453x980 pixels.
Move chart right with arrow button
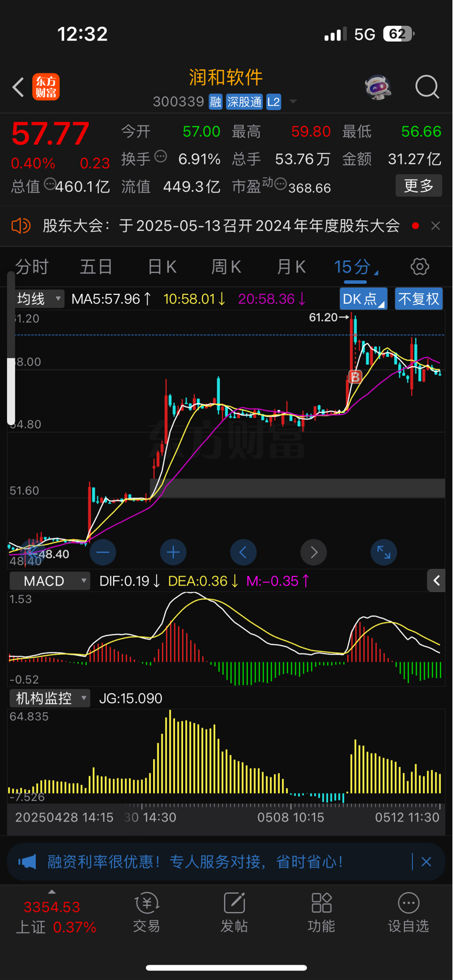point(313,552)
